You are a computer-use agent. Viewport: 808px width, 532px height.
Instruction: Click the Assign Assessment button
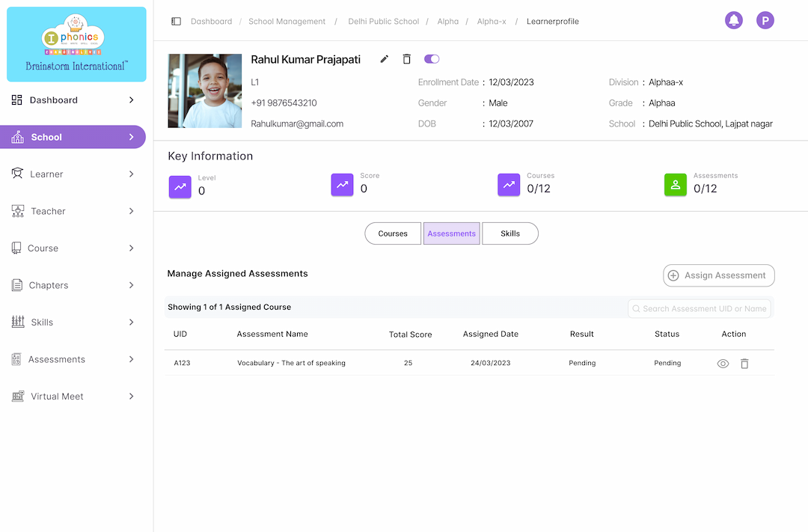tap(719, 275)
